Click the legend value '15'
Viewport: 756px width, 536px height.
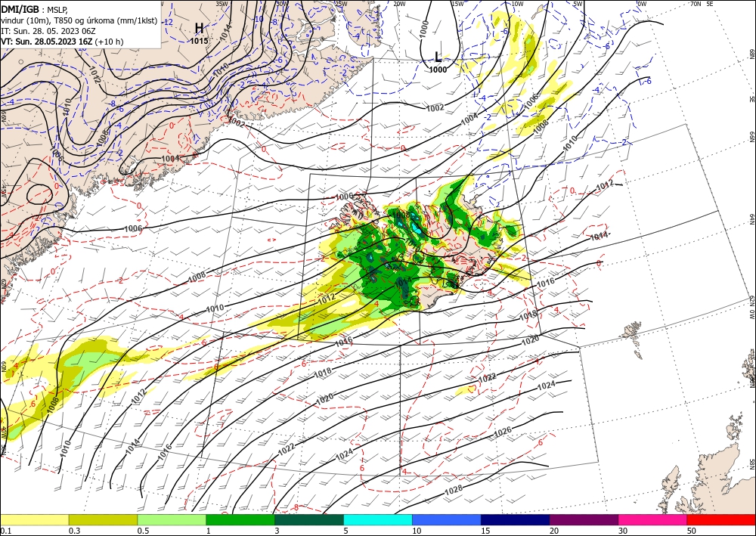485,531
